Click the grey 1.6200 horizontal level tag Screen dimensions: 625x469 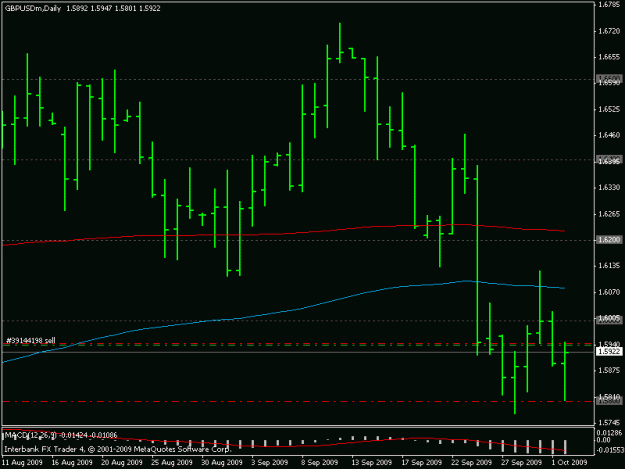tap(609, 240)
